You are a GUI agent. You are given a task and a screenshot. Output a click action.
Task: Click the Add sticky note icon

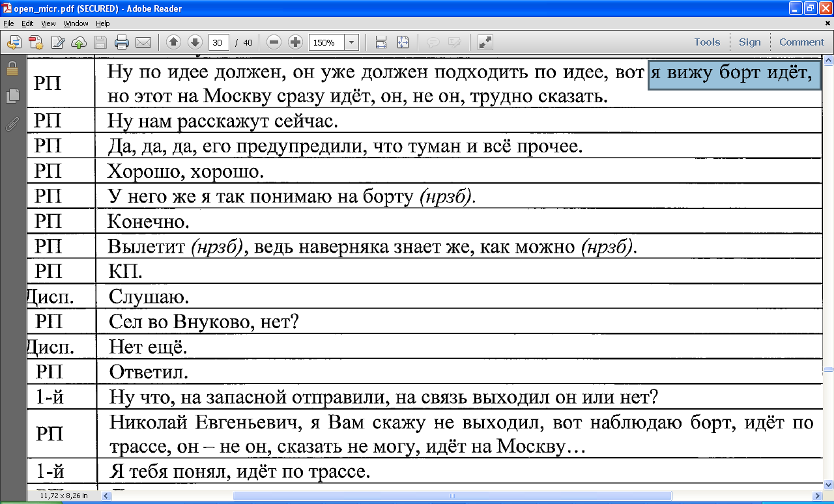433,42
